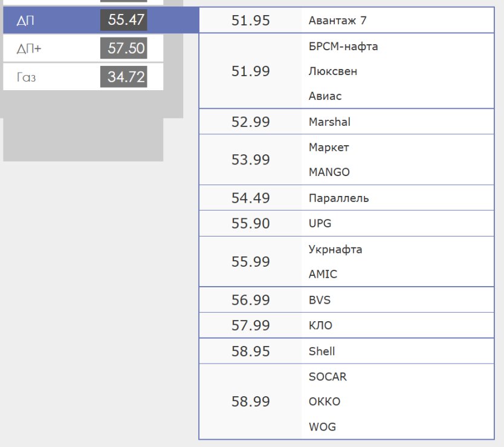Click the Маркет station name
Screen dimensions: 504x447
point(329,148)
